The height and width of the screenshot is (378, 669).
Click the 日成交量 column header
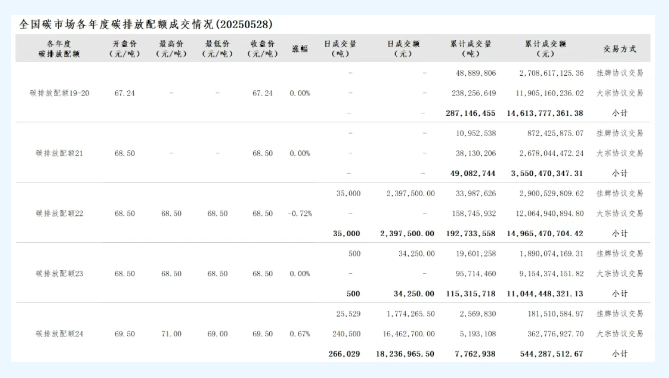[340, 49]
